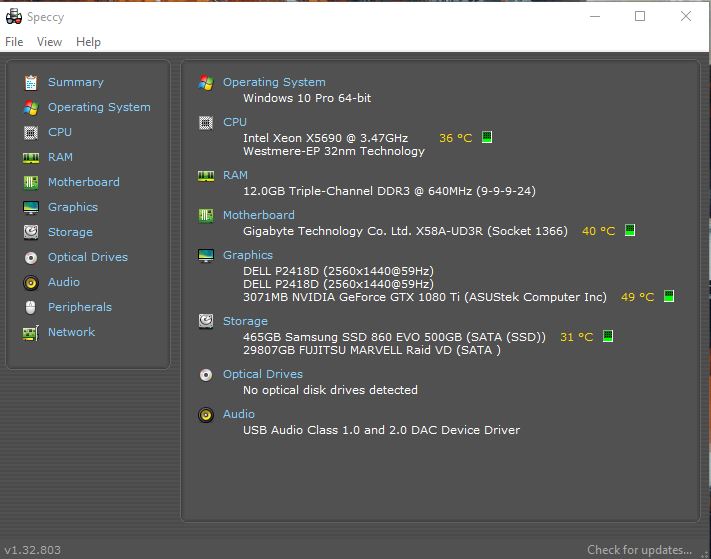Click the motherboard temperature 40 °C value
This screenshot has width=711, height=559.
pos(598,231)
